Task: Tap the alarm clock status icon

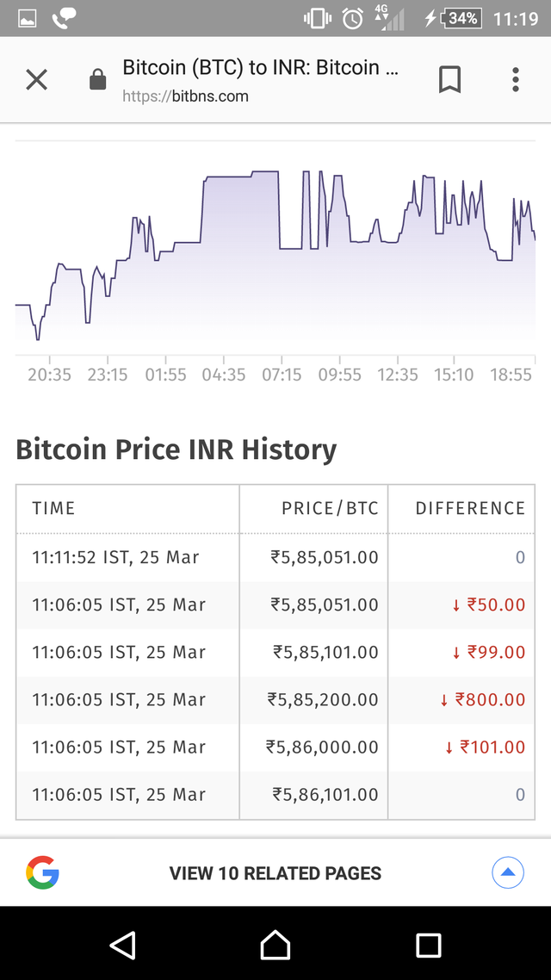Action: pos(353,19)
